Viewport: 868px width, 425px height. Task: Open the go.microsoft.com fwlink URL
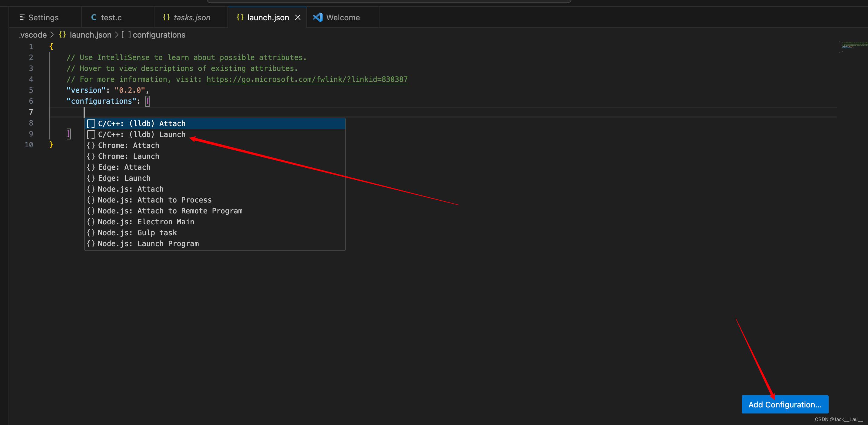(x=306, y=79)
